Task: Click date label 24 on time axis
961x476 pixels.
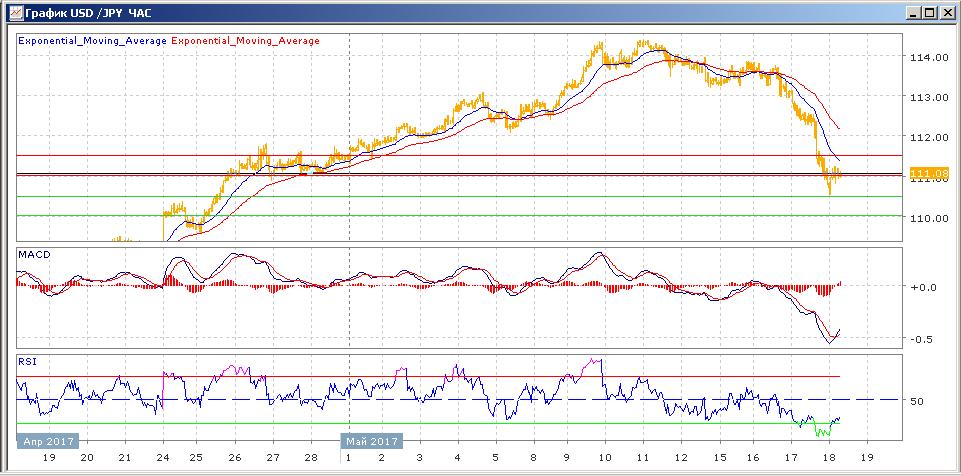Action: pos(164,458)
